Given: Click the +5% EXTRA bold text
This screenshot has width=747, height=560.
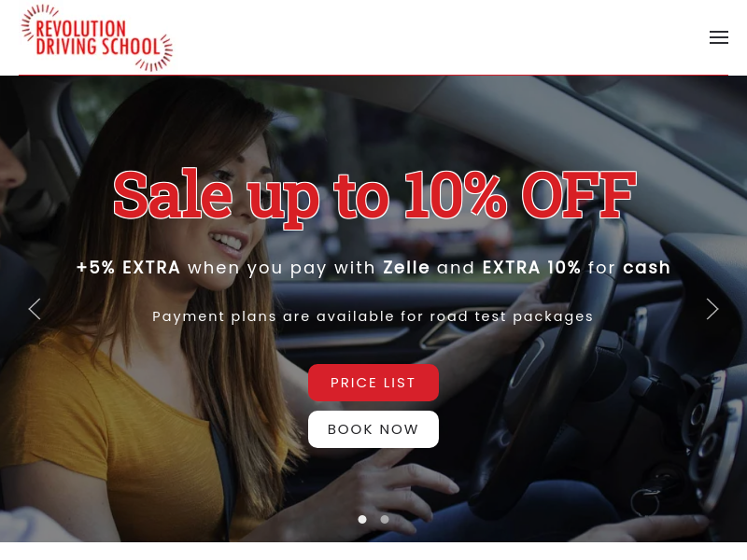Looking at the screenshot, I should [129, 268].
